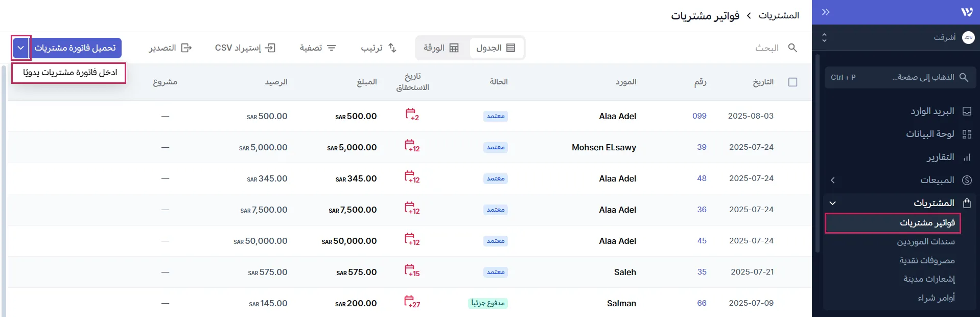
Task: Click due date calendar icon for invoice 099
Action: [x=411, y=114]
